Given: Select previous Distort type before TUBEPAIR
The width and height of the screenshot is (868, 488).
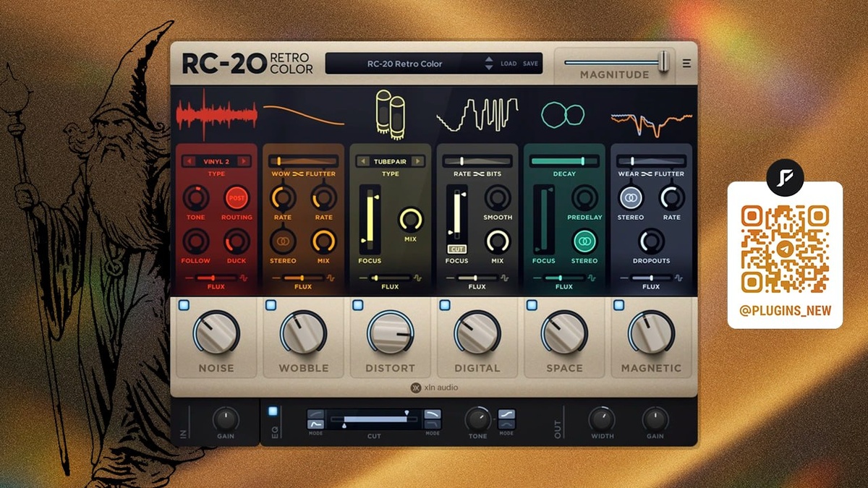Looking at the screenshot, I should point(364,161).
